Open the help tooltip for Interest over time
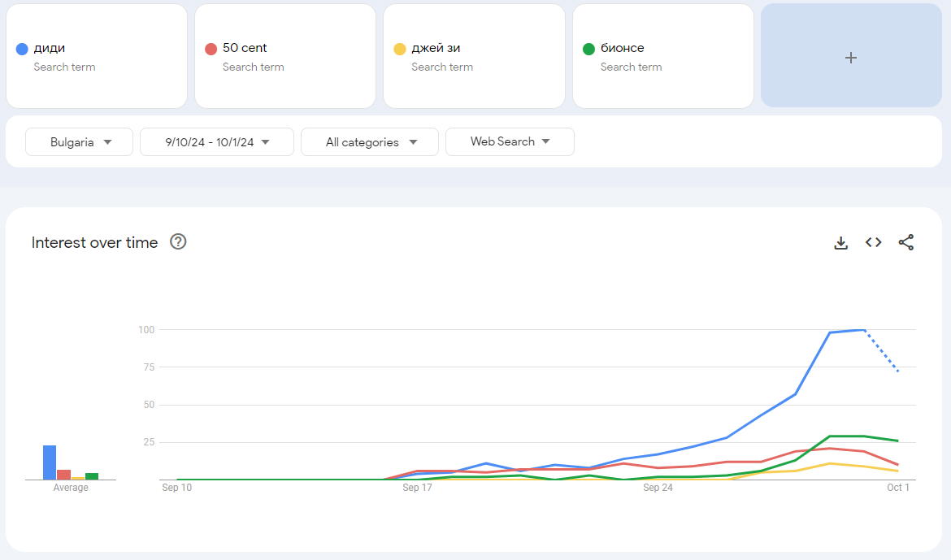This screenshot has width=951, height=560. point(178,241)
